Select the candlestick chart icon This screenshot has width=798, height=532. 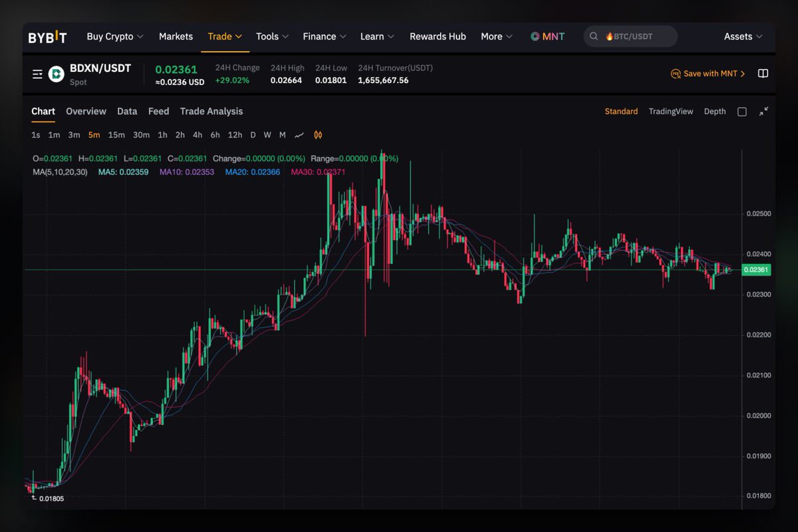point(318,135)
